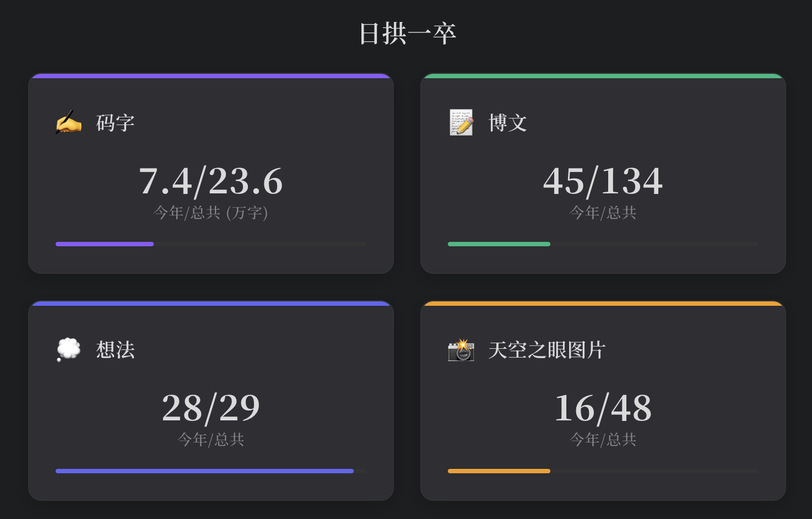Click the 博文 green progress bar

602,244
